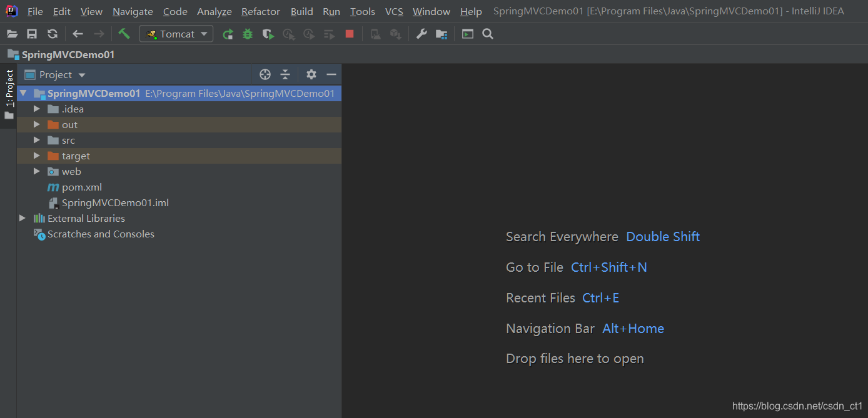Viewport: 868px width, 418px height.
Task: Click the Save All floppy disk icon
Action: 32,34
